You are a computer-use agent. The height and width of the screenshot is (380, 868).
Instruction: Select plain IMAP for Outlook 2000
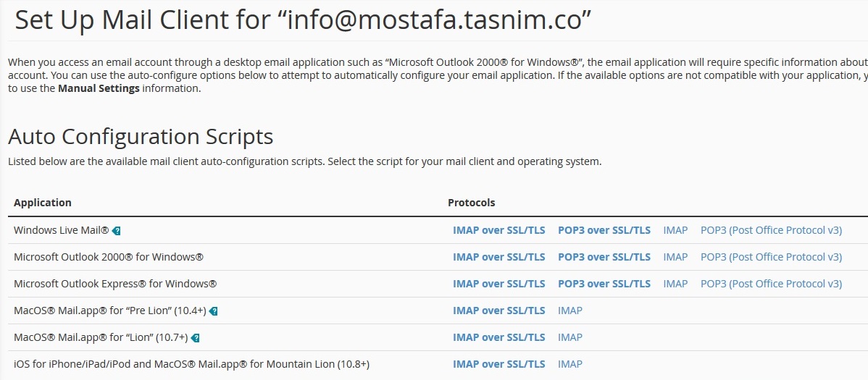coord(675,257)
